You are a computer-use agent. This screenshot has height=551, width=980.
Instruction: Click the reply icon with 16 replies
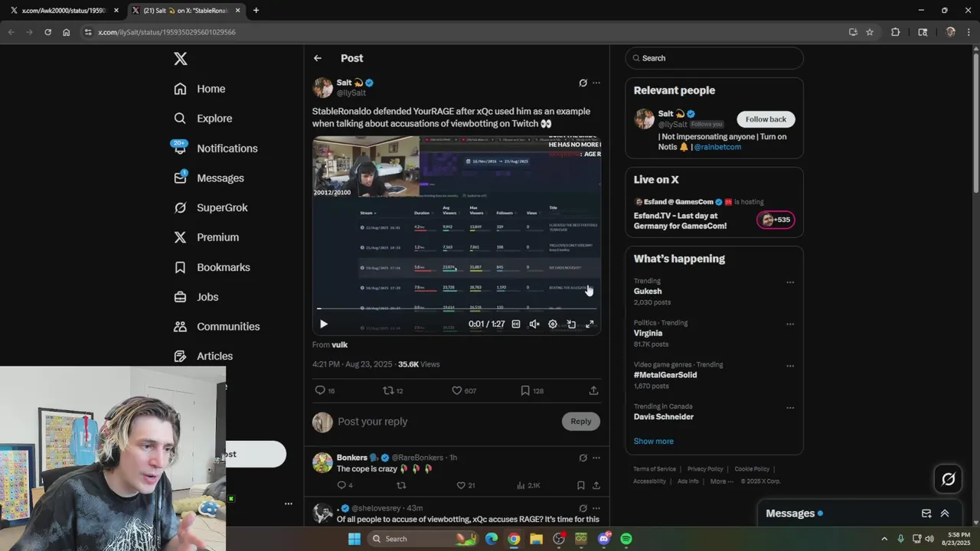[325, 390]
